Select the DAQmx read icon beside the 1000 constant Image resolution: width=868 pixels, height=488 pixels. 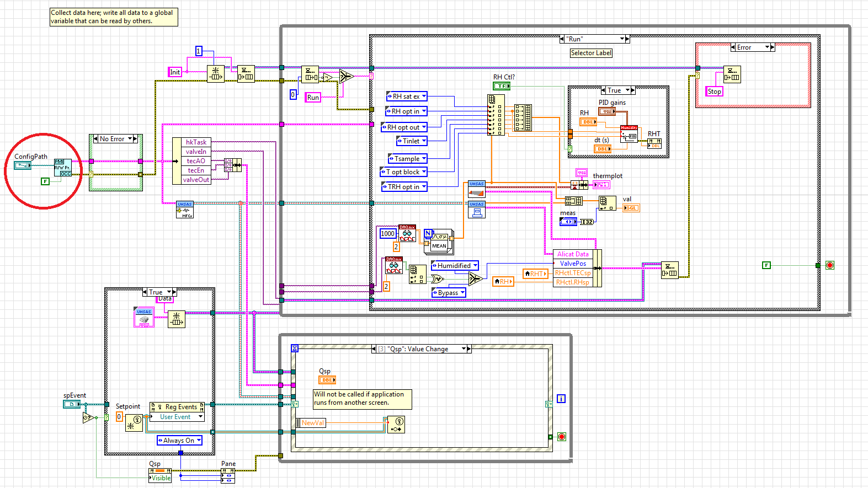pos(407,233)
